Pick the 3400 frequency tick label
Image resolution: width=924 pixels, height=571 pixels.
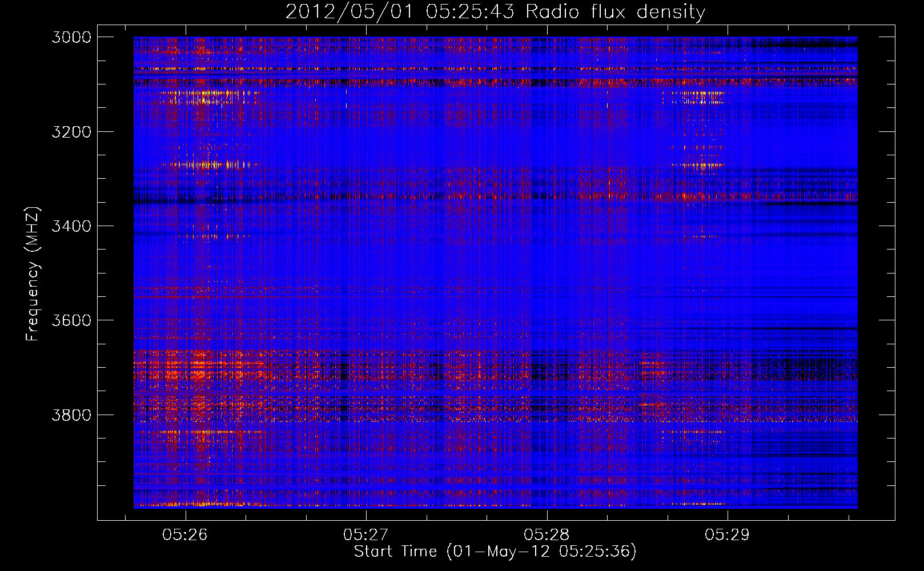(71, 226)
